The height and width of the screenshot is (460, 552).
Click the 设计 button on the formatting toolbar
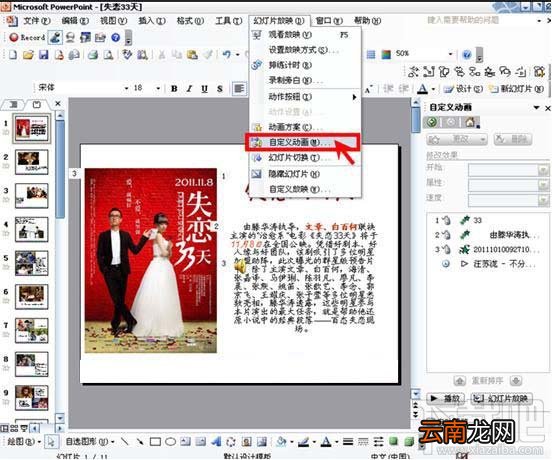tap(463, 89)
